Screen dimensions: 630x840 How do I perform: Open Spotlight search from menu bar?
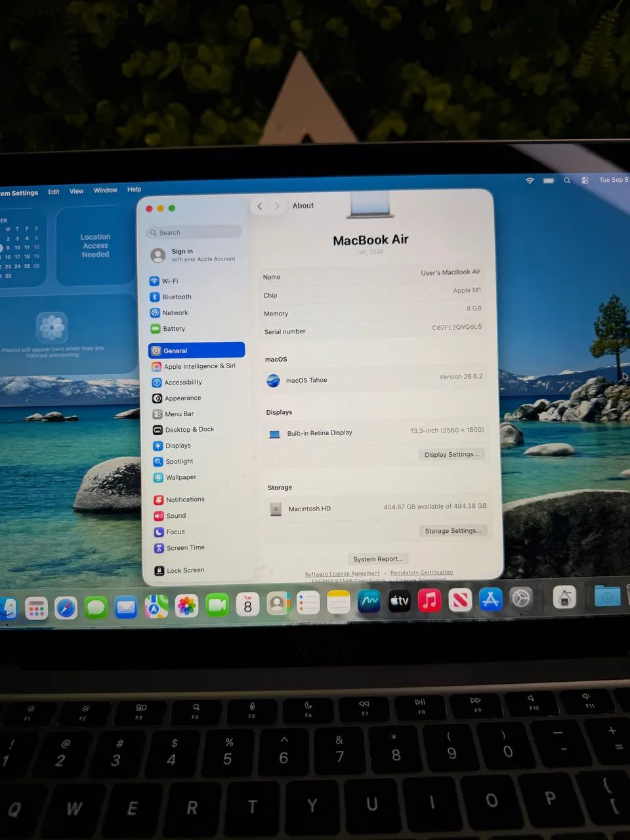click(x=567, y=180)
